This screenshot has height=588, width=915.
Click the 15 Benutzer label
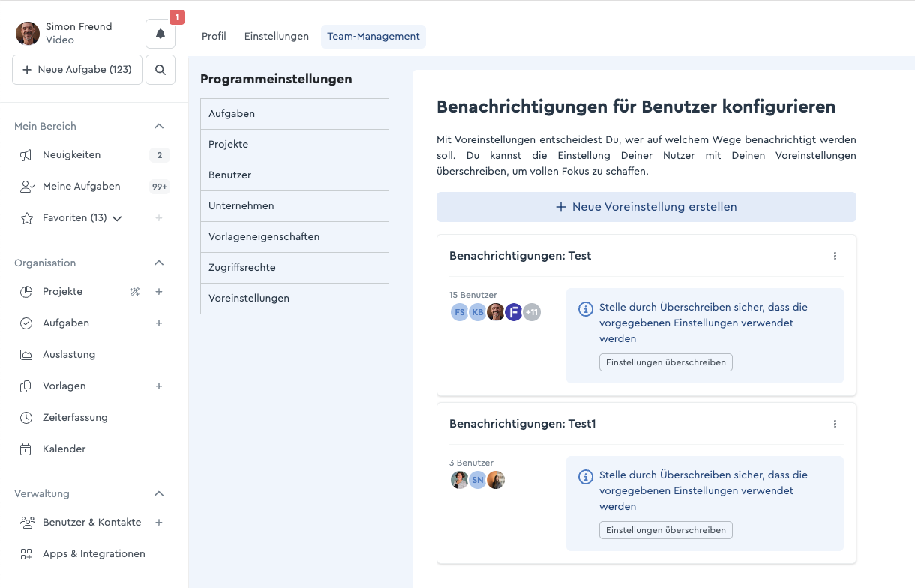[x=473, y=295]
